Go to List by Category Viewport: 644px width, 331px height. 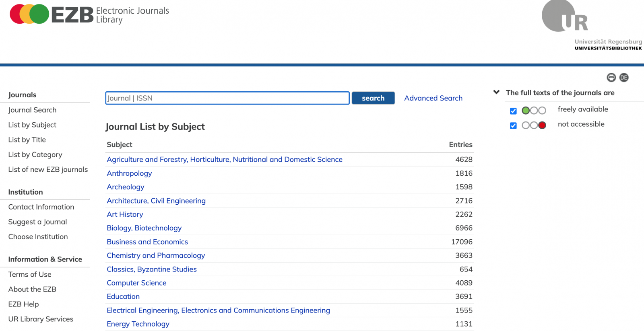[35, 154]
